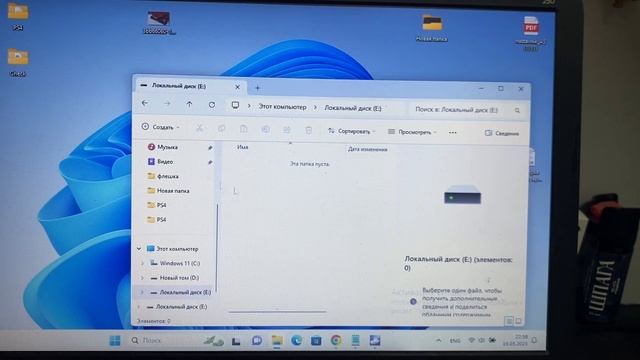
Task: Unpin Видео using its pin icon
Action: tap(210, 162)
